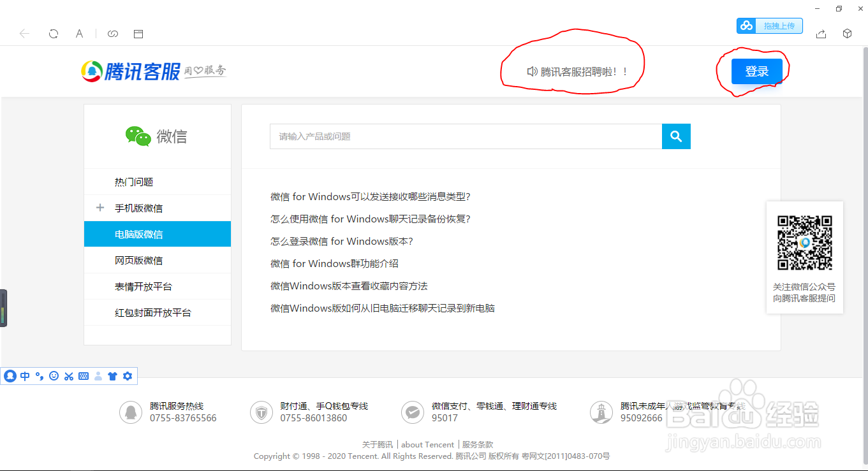The image size is (868, 471).
Task: Click the icon by 微信支付 hotline
Action: click(x=413, y=412)
